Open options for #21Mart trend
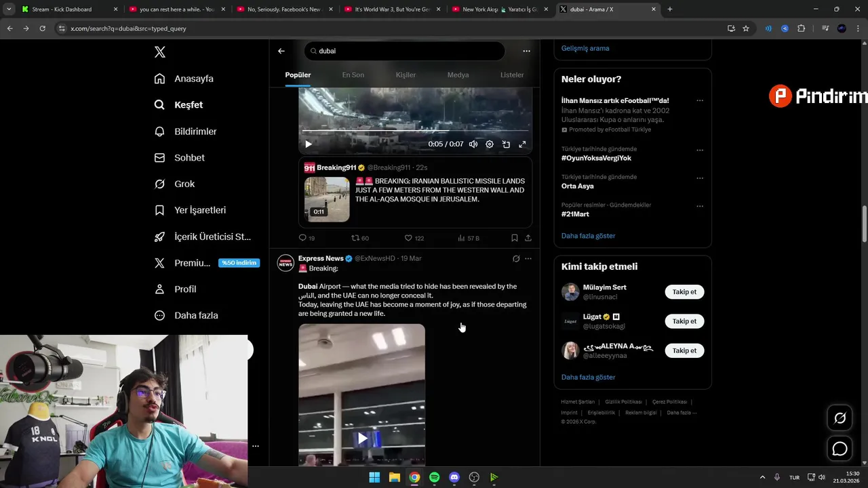 700,206
